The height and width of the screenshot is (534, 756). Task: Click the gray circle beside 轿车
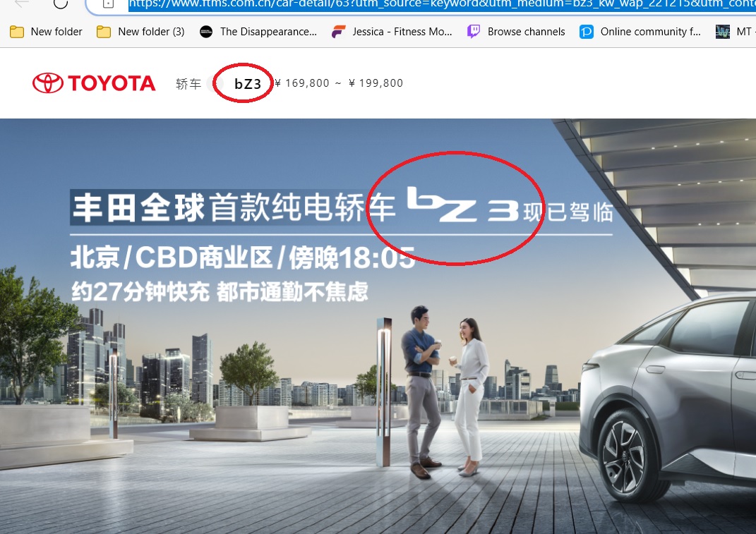click(215, 83)
